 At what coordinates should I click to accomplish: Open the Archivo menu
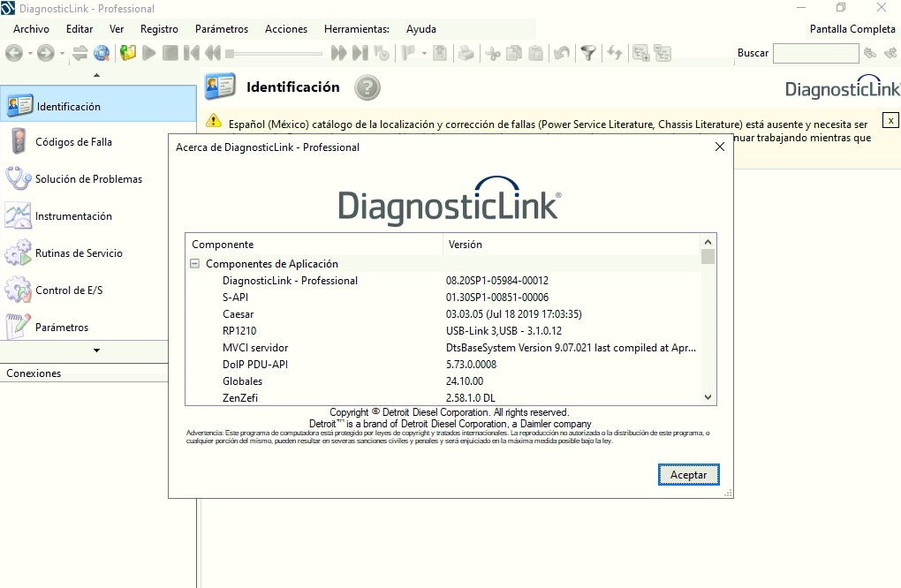[x=31, y=29]
